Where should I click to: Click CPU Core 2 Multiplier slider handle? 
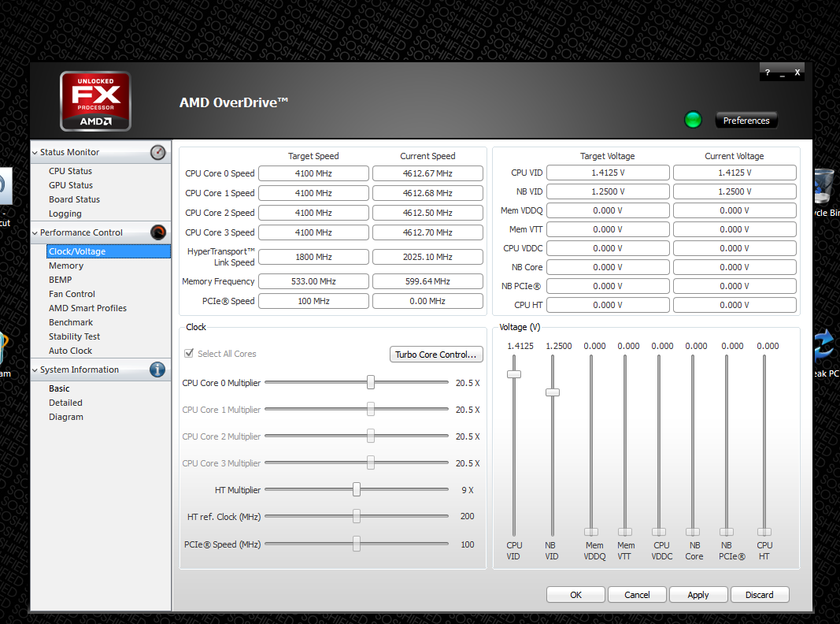click(370, 436)
